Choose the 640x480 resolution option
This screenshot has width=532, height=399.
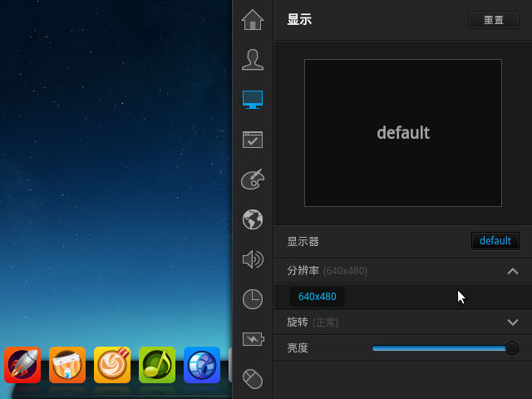click(x=317, y=297)
